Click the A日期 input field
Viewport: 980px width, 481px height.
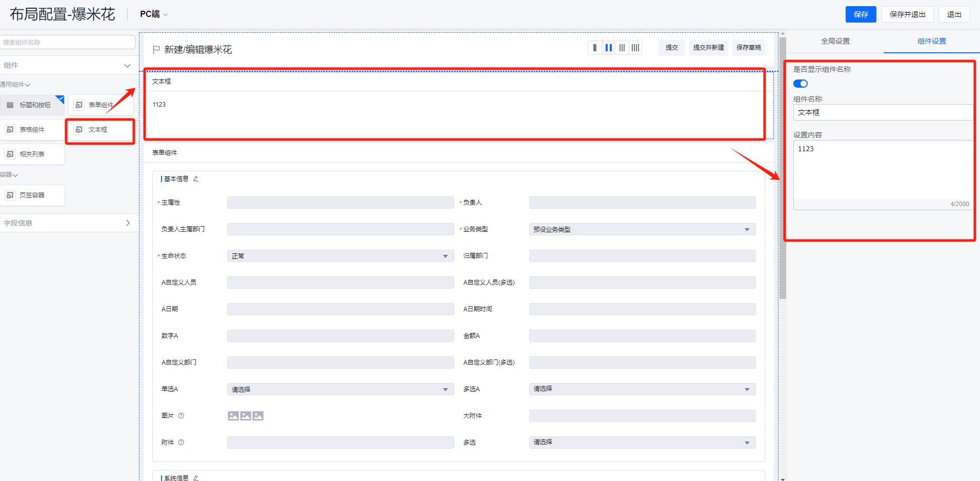click(341, 309)
